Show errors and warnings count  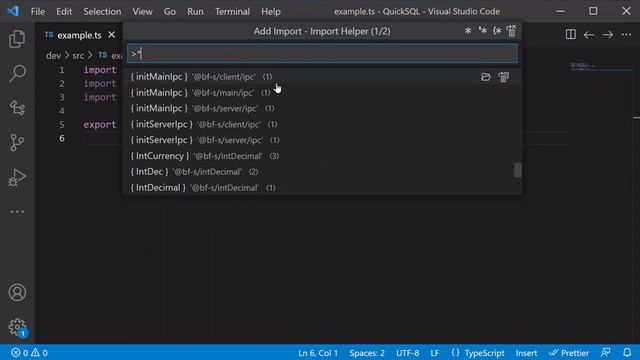(x=29, y=353)
